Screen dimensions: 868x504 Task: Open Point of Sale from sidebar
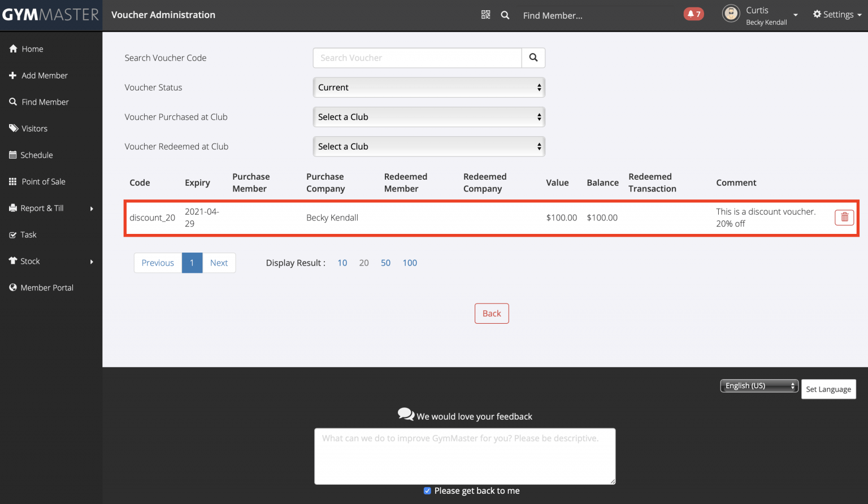[44, 182]
